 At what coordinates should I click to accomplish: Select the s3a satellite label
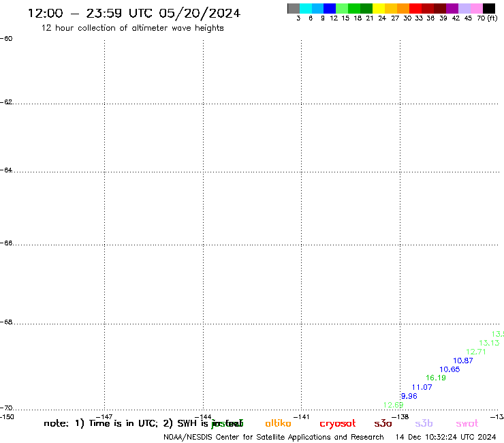pyautogui.click(x=383, y=423)
